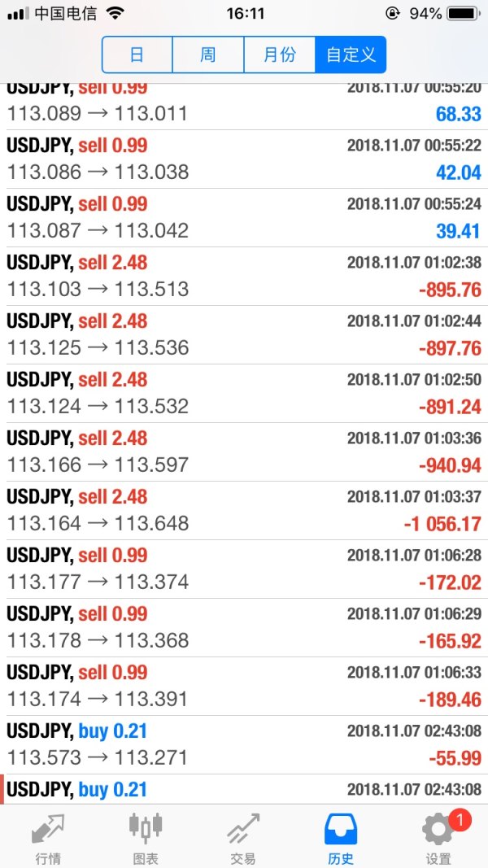Image resolution: width=488 pixels, height=868 pixels.
Task: Tap the 39.41 profit value
Action: (458, 231)
